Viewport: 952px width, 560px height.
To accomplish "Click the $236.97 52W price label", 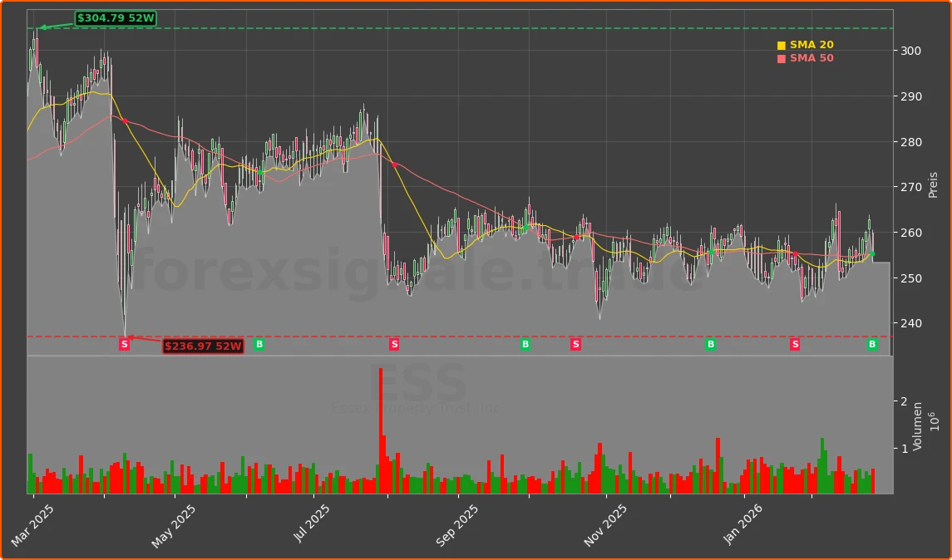I will [204, 346].
